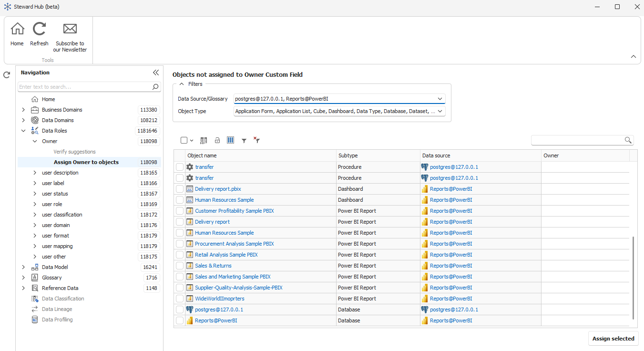Click the Data Model diagram icon
This screenshot has height=351, width=644.
coord(35,267)
